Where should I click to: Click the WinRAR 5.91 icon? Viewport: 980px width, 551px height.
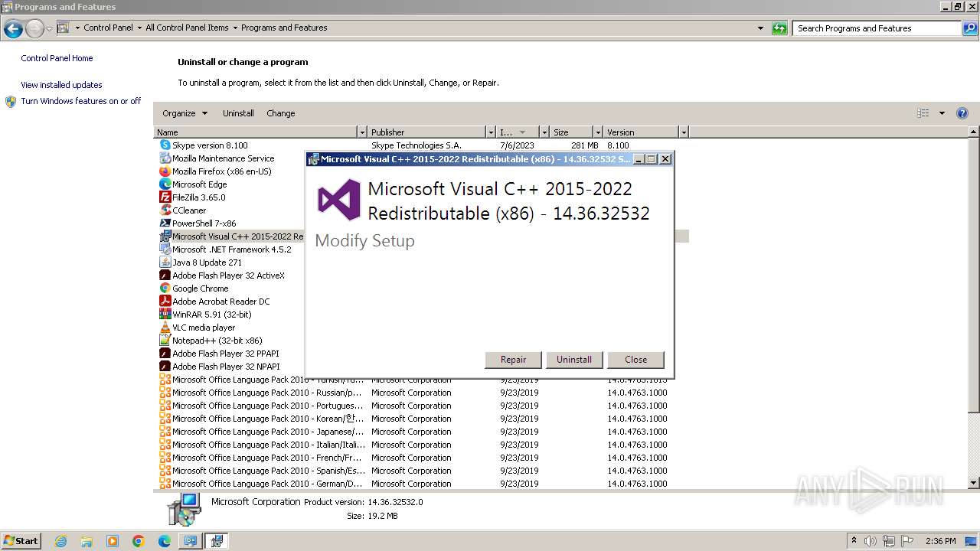(165, 314)
